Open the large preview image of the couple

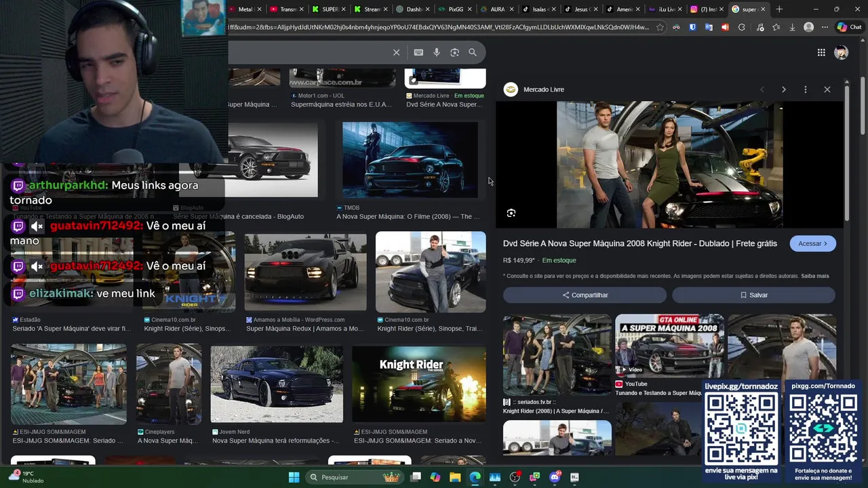669,165
